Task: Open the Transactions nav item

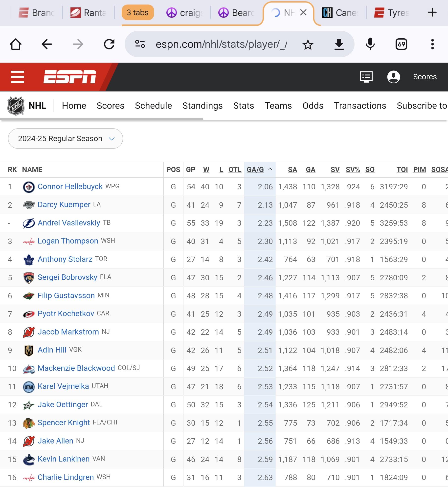Action: point(360,106)
